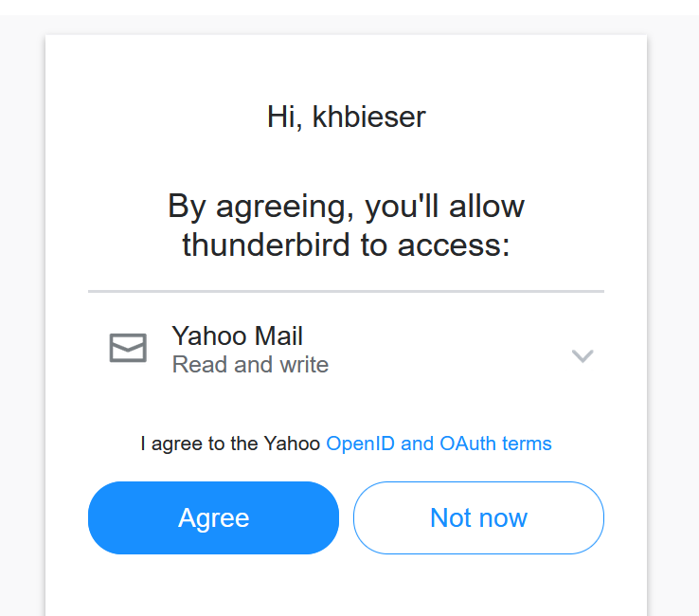Expand the Yahoo Mail permission details chevron
699x616 pixels.
pyautogui.click(x=582, y=356)
